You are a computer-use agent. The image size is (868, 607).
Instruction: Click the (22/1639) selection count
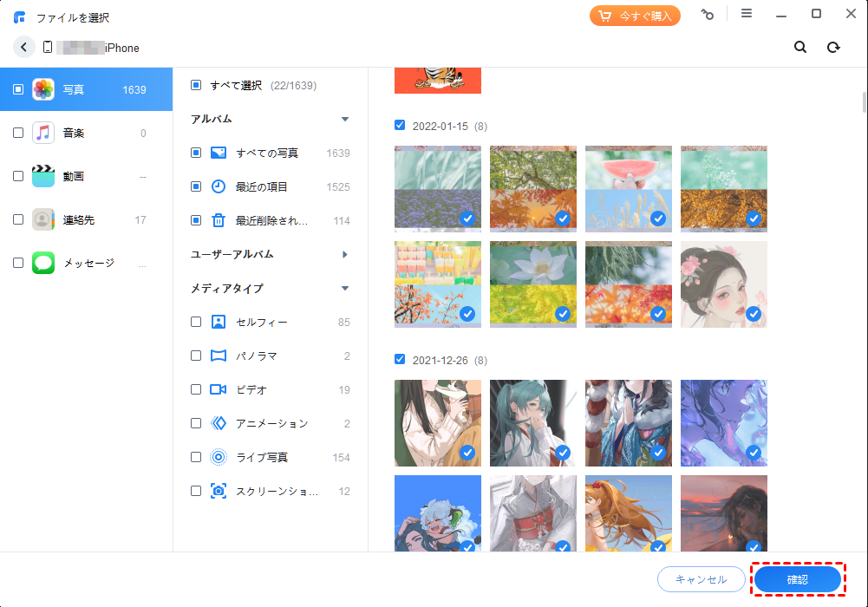(293, 85)
